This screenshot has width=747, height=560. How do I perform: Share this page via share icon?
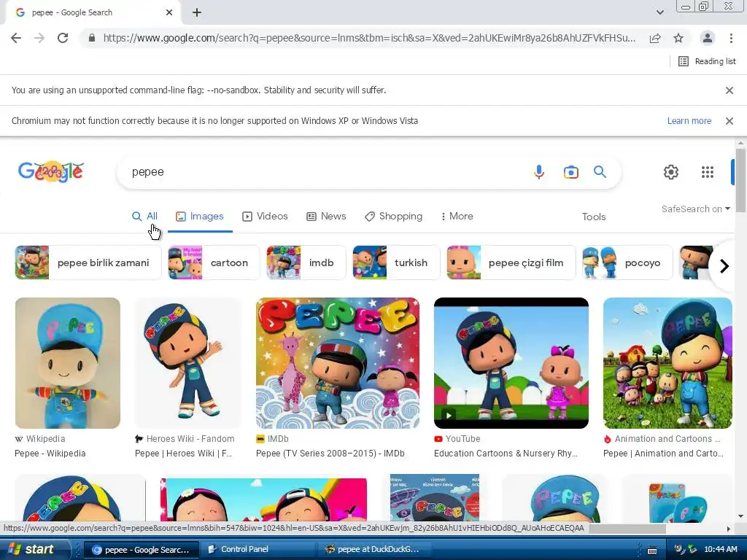click(655, 38)
